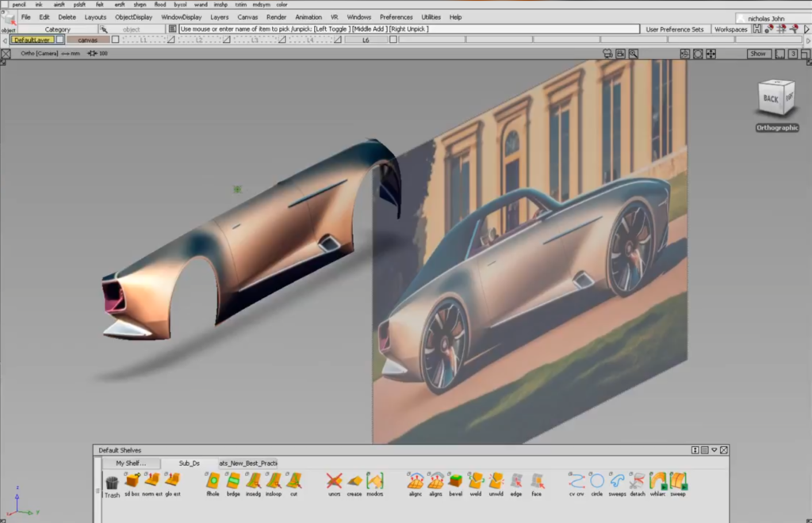Toggle the DefaultLayer visibility checkbox
The height and width of the screenshot is (523, 812).
[x=60, y=40]
